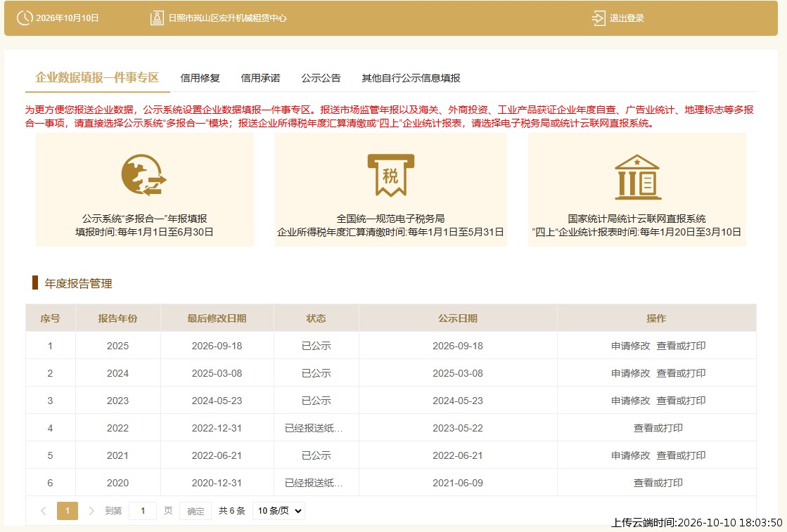Click the previous page arrow
This screenshot has height=532, width=787.
point(44,511)
